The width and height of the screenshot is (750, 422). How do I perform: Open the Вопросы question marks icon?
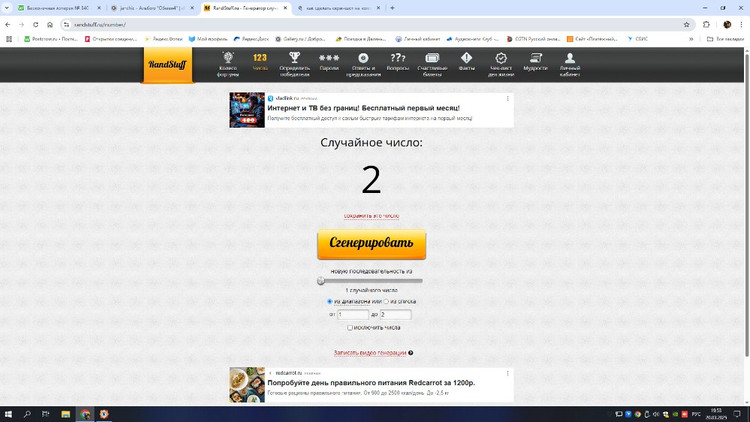398,58
